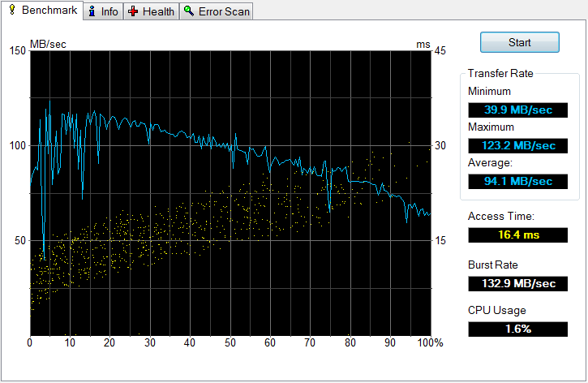Click the ms axis label on graph
The width and height of the screenshot is (588, 383).
click(x=423, y=44)
